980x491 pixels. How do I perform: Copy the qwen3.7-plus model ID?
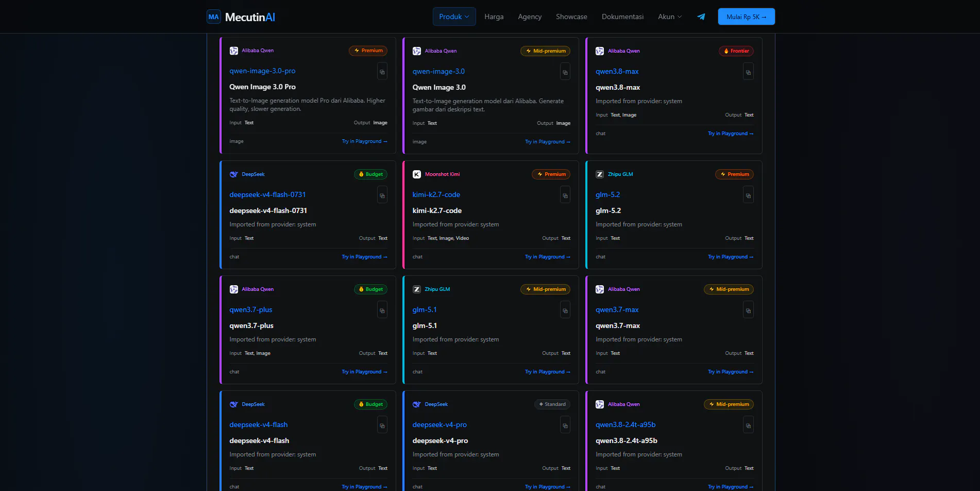click(382, 310)
